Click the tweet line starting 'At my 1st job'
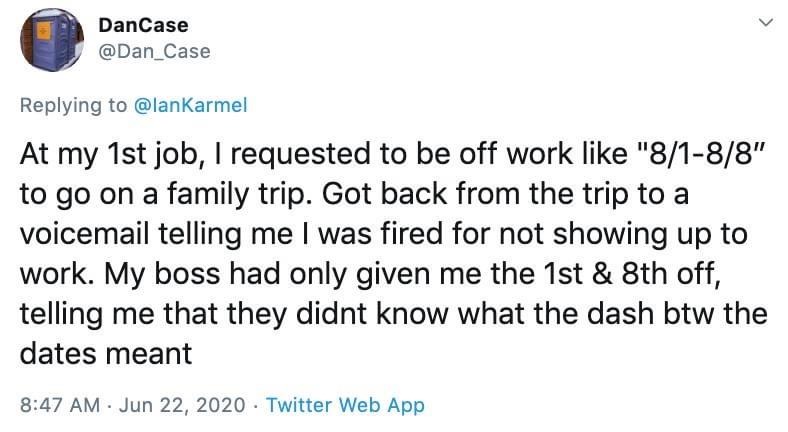The height and width of the screenshot is (432, 788). coord(392,154)
